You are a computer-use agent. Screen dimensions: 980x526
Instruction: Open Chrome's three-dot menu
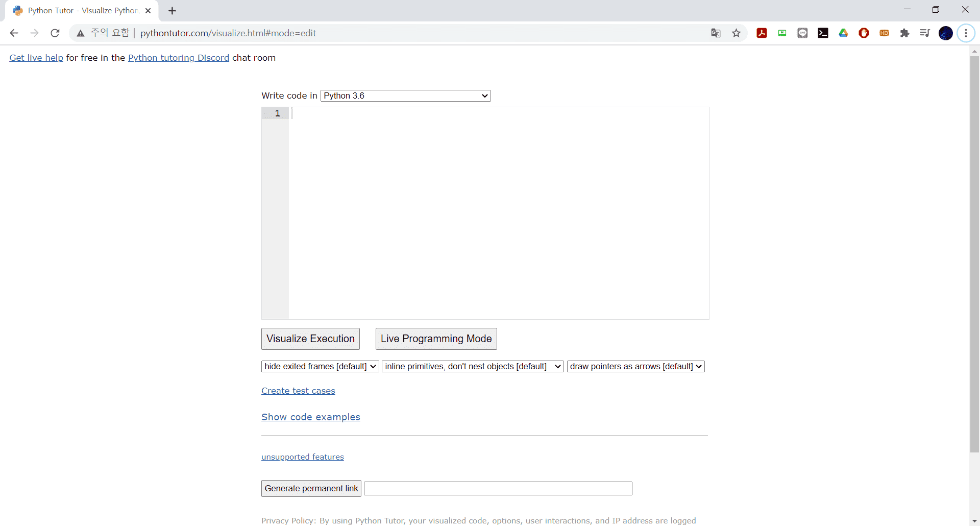(x=966, y=33)
